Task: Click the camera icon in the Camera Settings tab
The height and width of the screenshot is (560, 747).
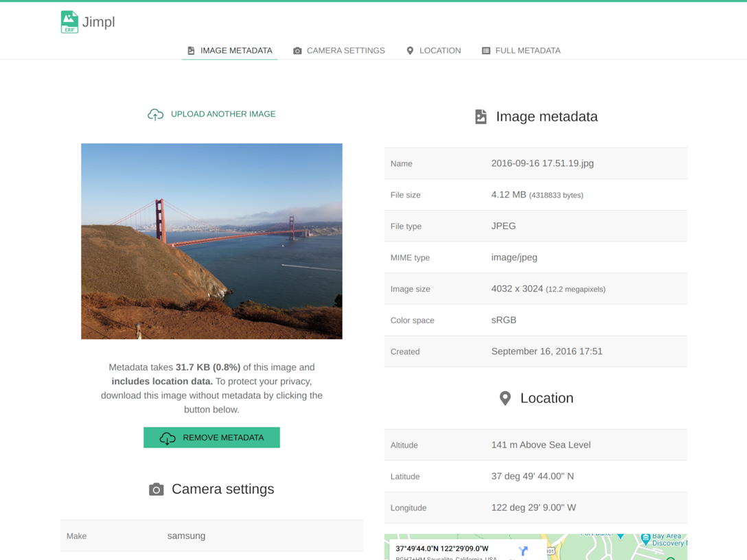Action: [297, 51]
